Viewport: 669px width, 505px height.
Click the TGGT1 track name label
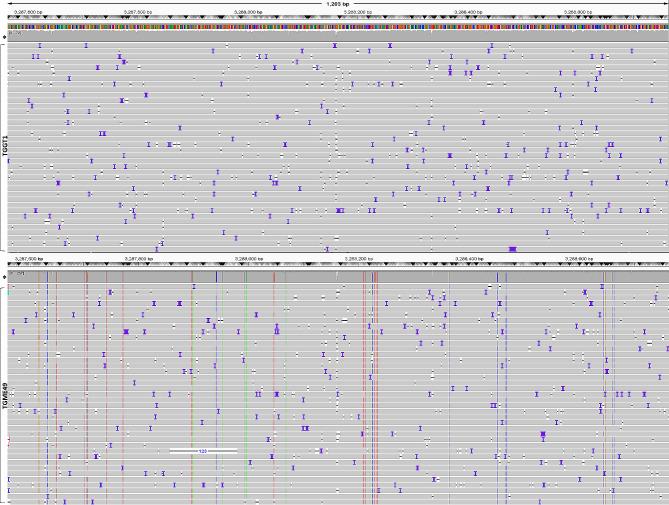click(x=5, y=146)
